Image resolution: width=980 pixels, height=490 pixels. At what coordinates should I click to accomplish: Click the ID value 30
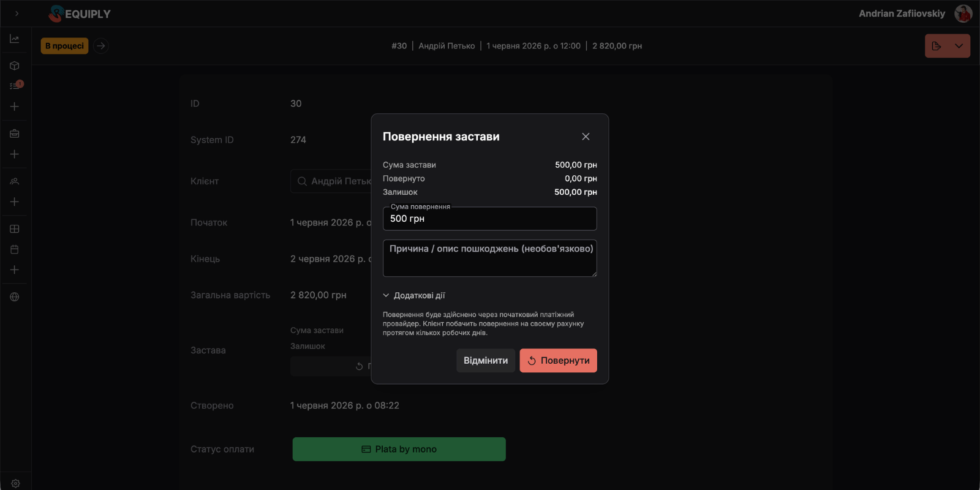(x=296, y=104)
